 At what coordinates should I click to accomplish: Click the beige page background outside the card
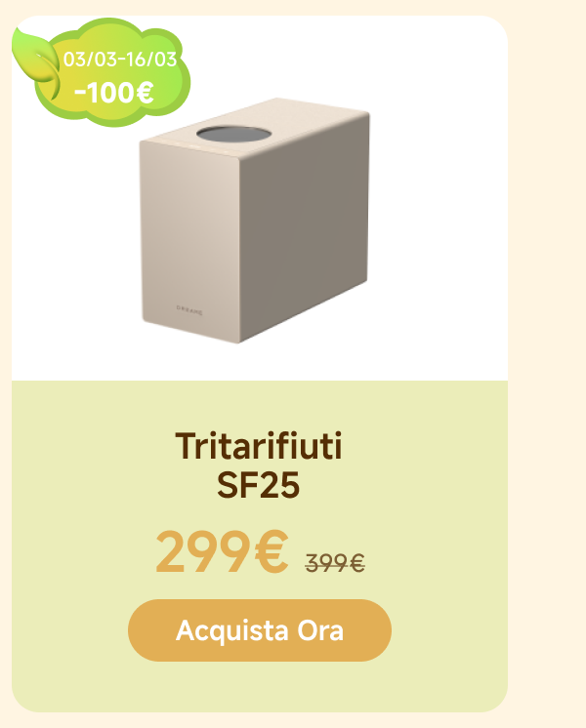(x=547, y=390)
